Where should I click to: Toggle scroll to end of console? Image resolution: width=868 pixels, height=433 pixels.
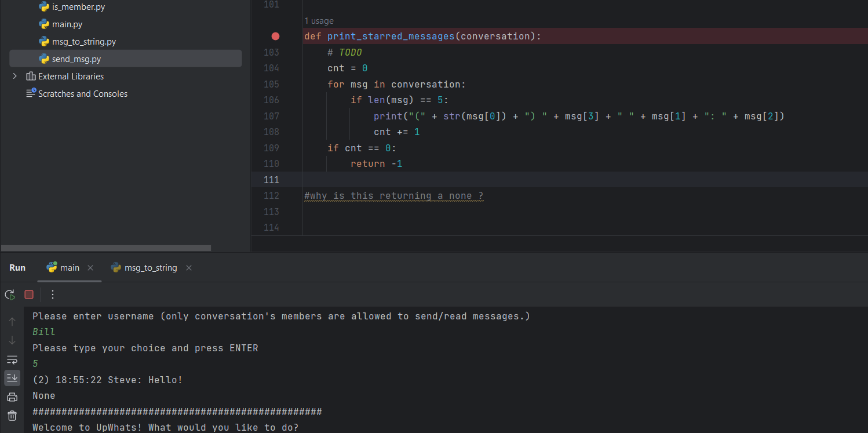[12, 378]
